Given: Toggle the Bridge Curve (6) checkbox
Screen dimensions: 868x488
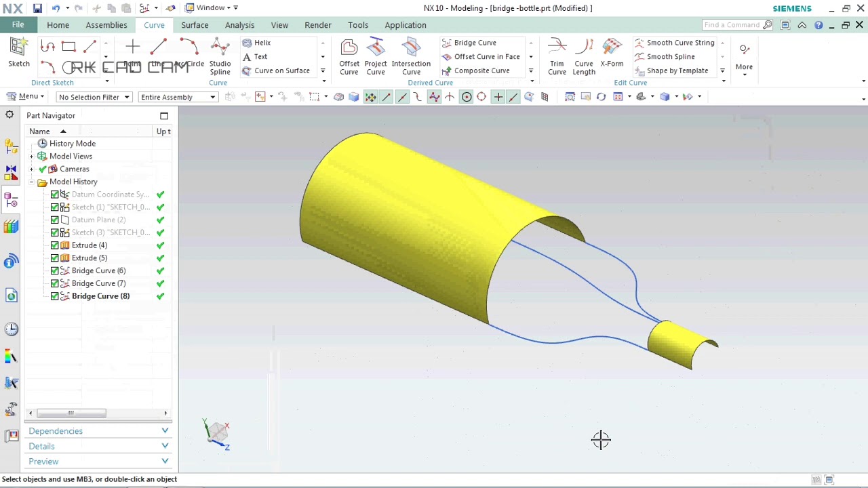Looking at the screenshot, I should (55, 271).
